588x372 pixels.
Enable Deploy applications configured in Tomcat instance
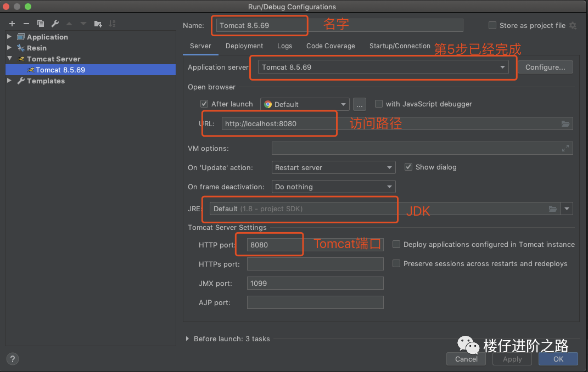click(x=396, y=244)
